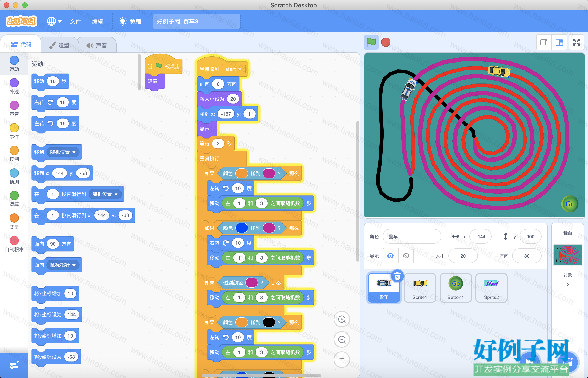Select the 声音 sound block category
Screen dimensions: 588x378
click(14, 109)
